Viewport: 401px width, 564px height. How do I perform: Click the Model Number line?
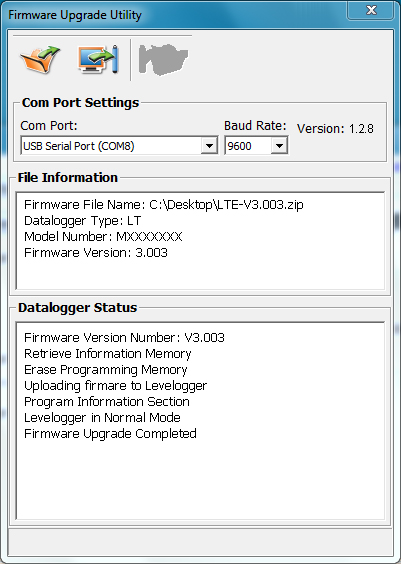coord(103,236)
